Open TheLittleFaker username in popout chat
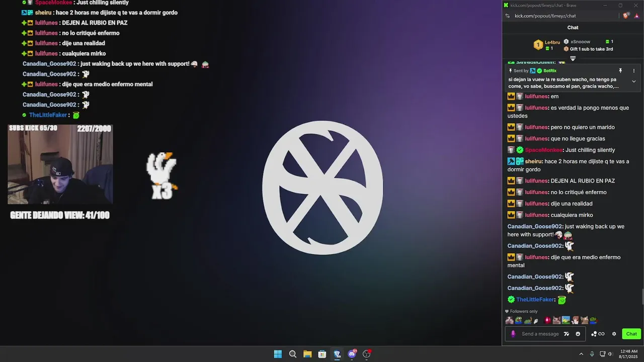Screen dimensions: 644x362 [535, 299]
